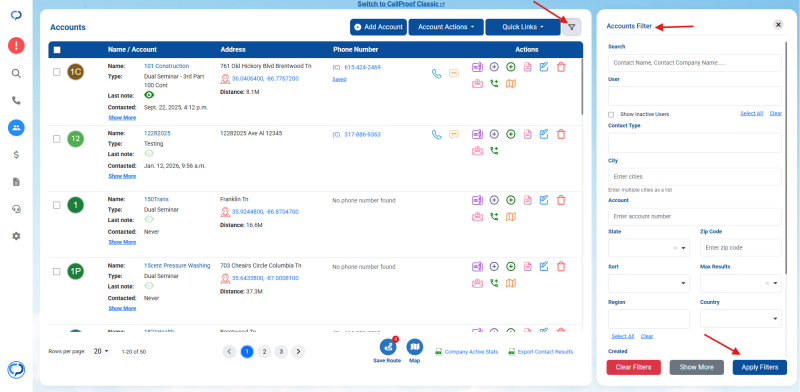Click the blue edit pencil for 101 Construction
This screenshot has height=392, width=800.
pyautogui.click(x=544, y=67)
